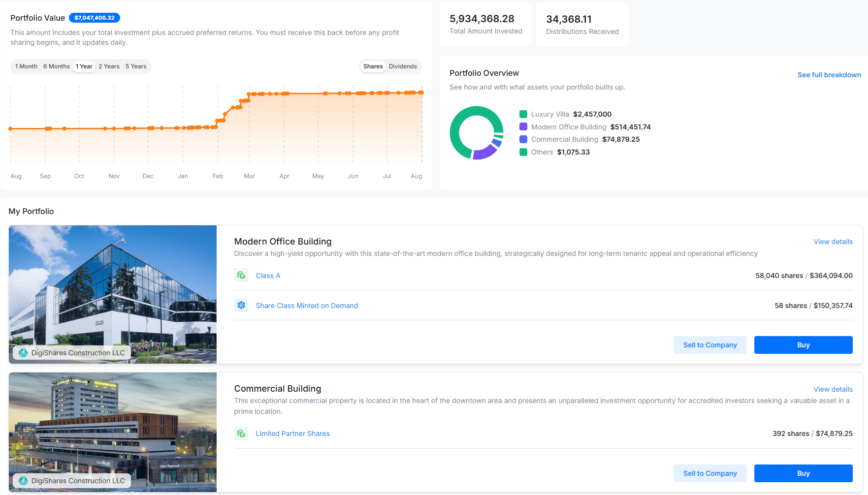Select the 1 Month time range
The width and height of the screenshot is (868, 495).
tap(26, 66)
